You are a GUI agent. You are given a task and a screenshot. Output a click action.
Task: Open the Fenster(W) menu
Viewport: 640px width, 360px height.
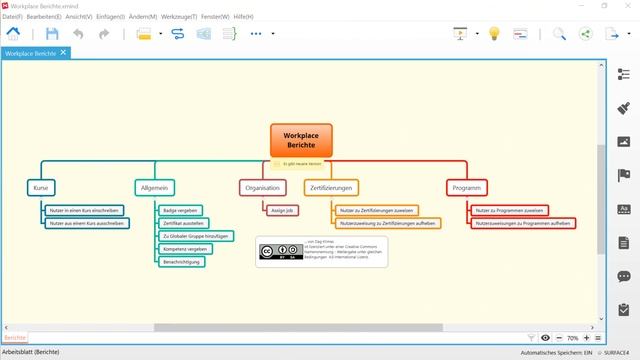click(x=215, y=17)
